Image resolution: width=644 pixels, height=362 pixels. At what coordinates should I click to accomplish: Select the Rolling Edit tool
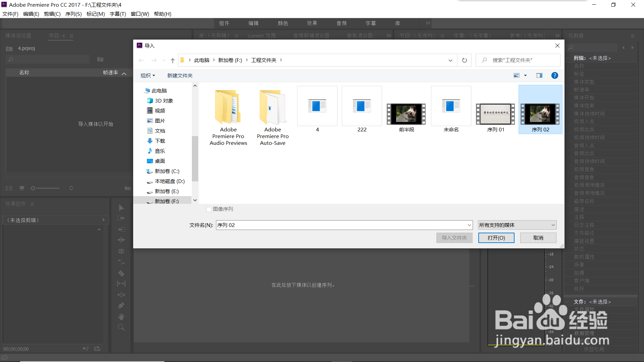pos(121,251)
